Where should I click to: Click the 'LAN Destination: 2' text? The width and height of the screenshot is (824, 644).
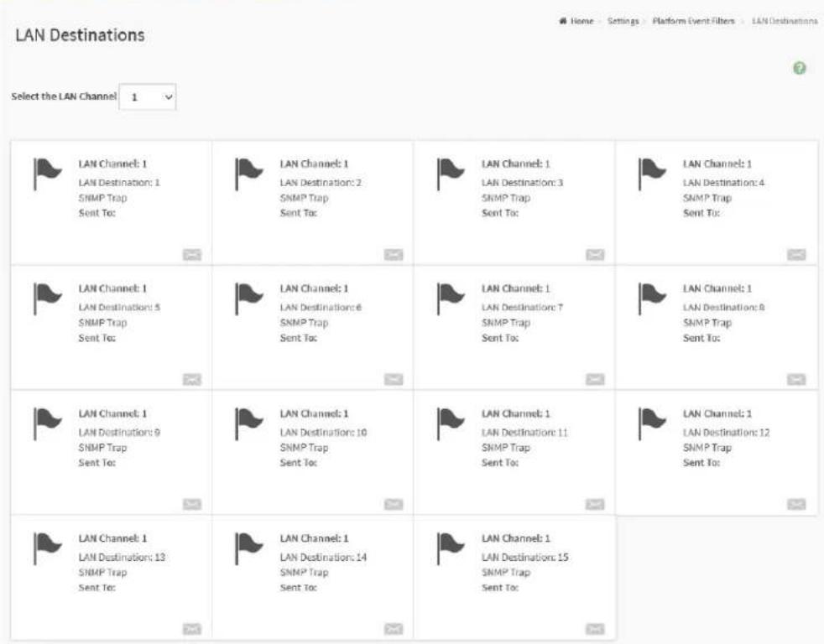(321, 183)
